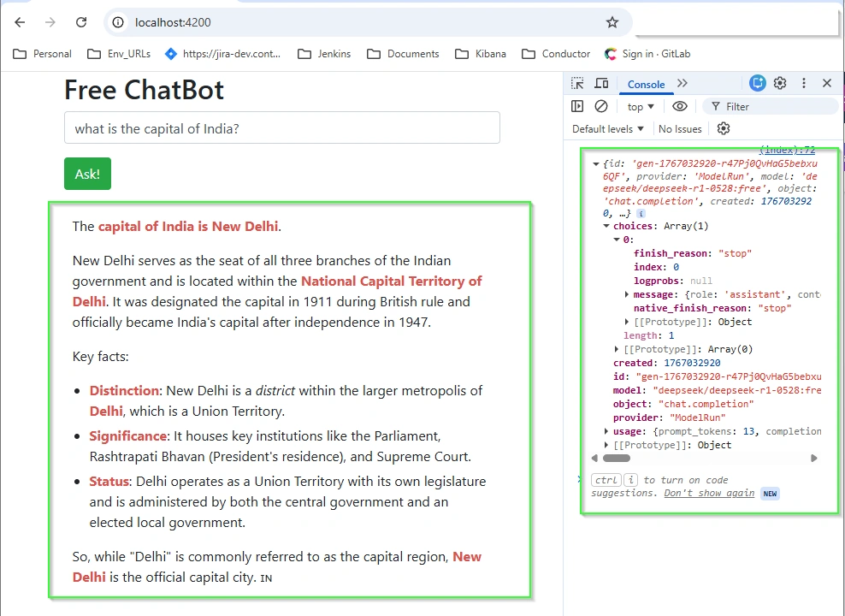View site information icon in address bar

click(117, 22)
